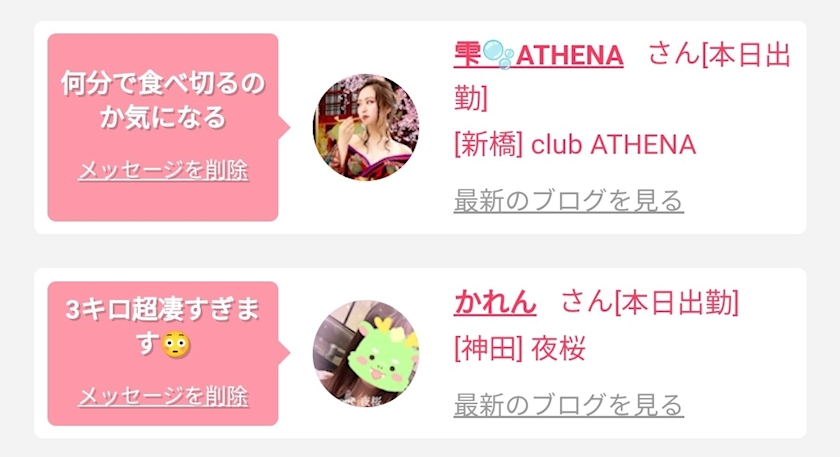This screenshot has height=457, width=840.
Task: Select the "何分で食べ切るのか気になる" message text
Action: [163, 100]
